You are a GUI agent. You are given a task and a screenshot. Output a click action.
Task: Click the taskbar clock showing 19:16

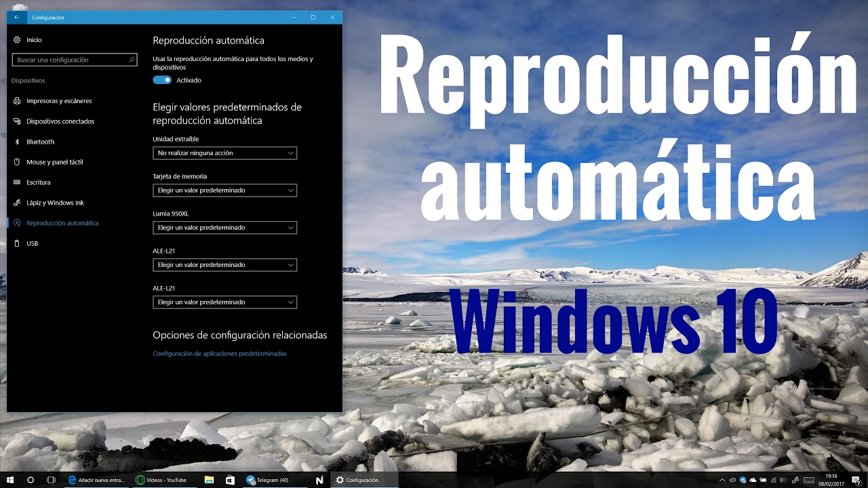click(831, 480)
